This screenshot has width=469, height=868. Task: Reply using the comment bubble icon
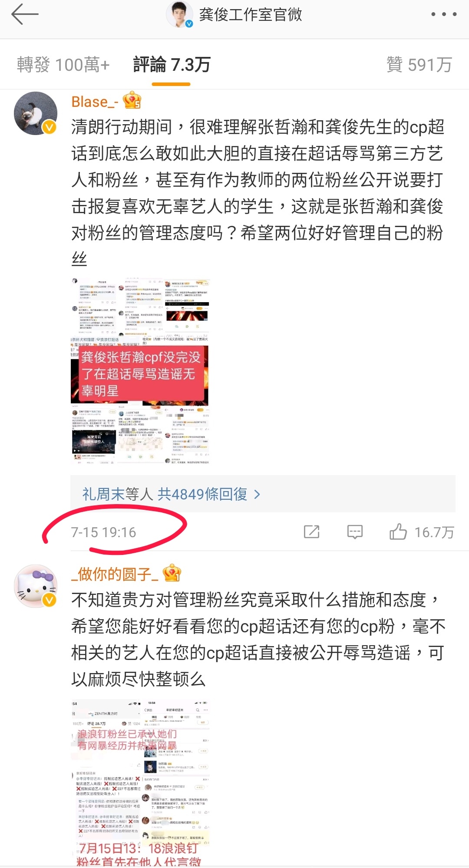(355, 532)
